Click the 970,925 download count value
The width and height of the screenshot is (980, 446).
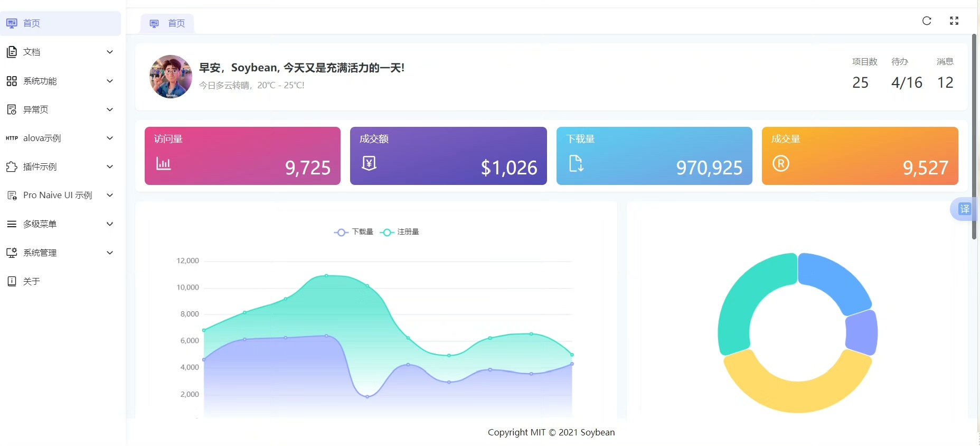709,168
